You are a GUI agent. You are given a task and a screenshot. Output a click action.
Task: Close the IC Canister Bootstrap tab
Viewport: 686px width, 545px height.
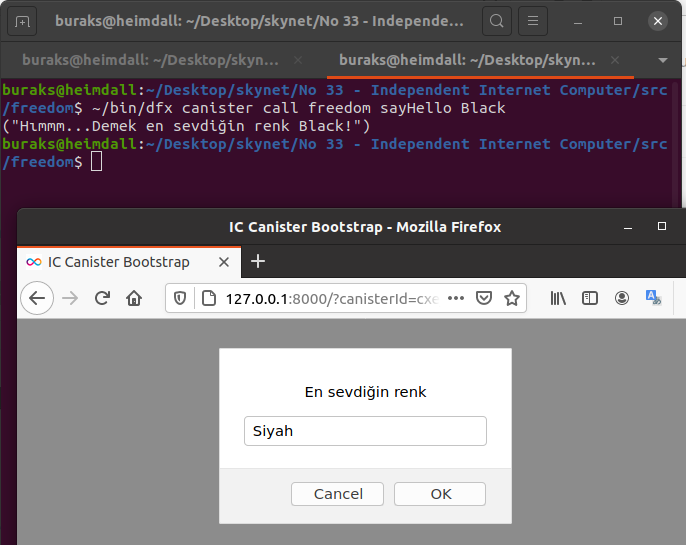(224, 262)
